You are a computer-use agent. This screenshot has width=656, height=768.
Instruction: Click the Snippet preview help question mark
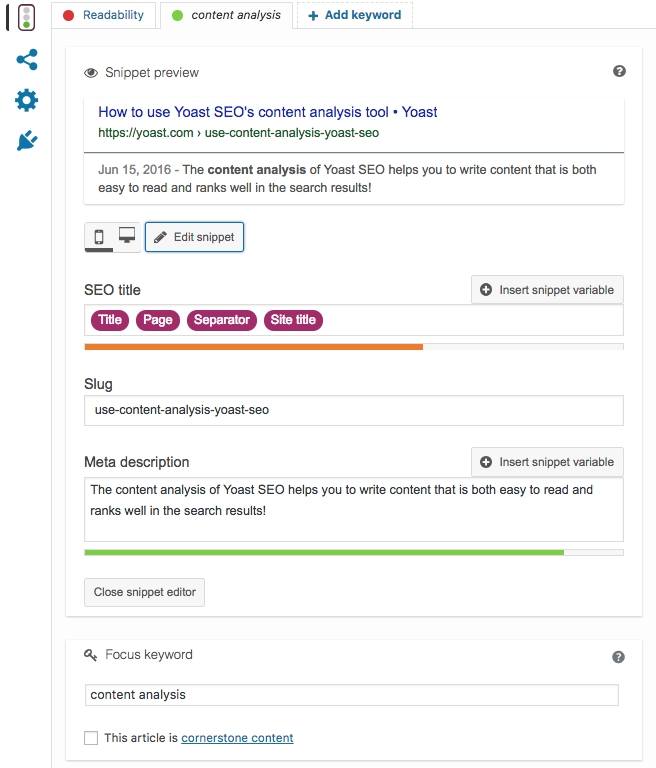(x=619, y=72)
